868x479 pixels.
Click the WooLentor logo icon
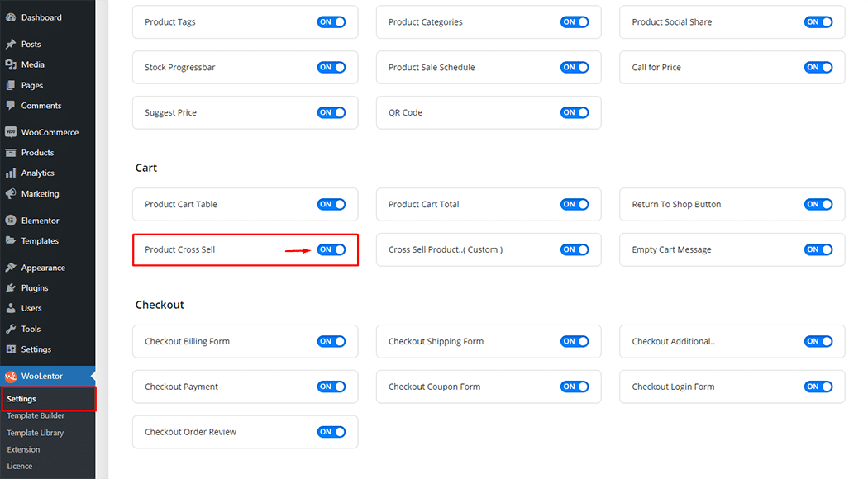[x=11, y=377]
